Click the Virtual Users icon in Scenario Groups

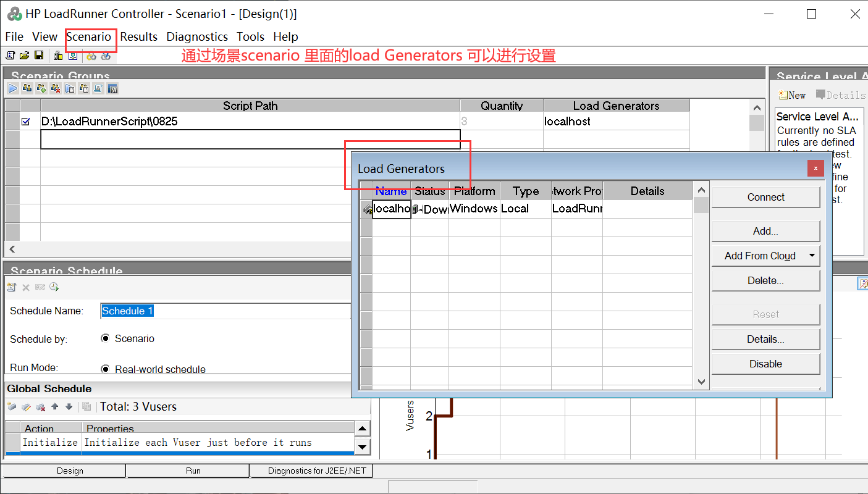[x=27, y=88]
